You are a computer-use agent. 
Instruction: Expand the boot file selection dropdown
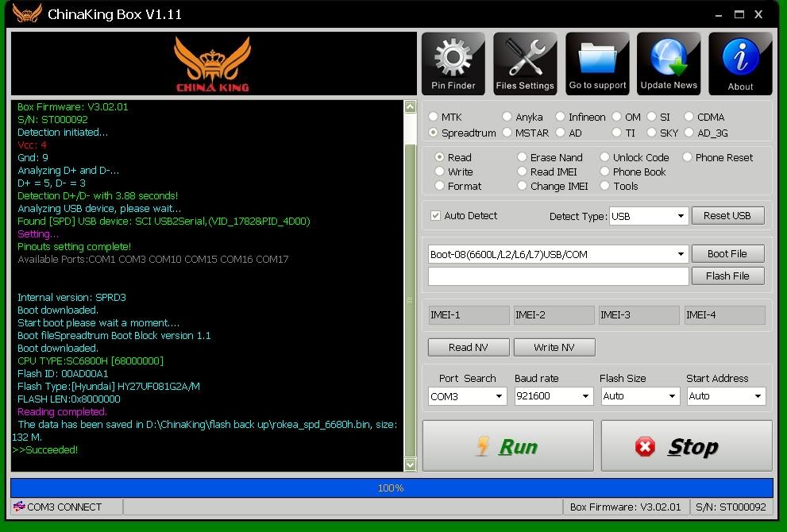pos(557,254)
